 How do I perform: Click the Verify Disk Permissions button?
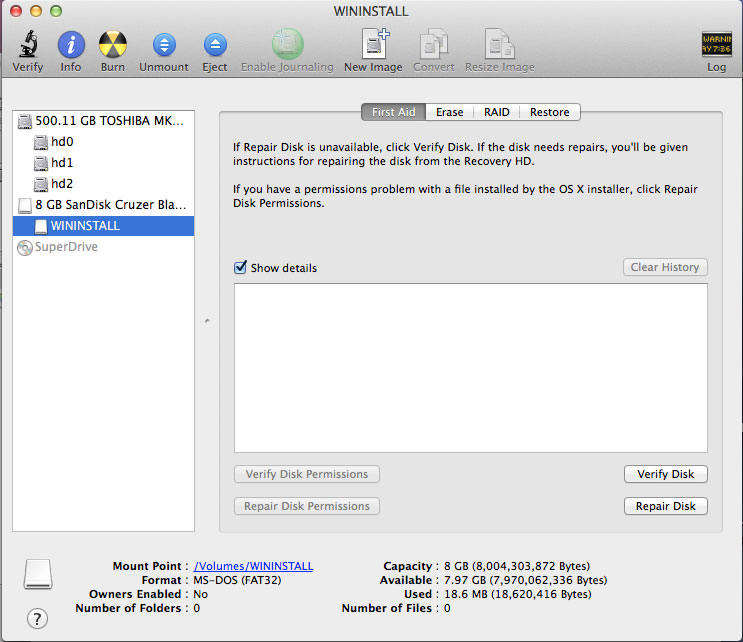[x=307, y=474]
